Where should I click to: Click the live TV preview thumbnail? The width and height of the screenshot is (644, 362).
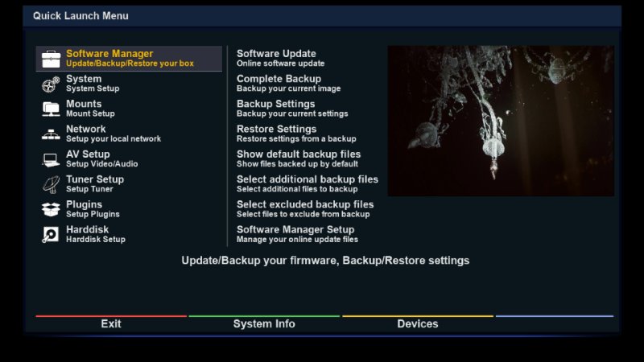pos(500,121)
